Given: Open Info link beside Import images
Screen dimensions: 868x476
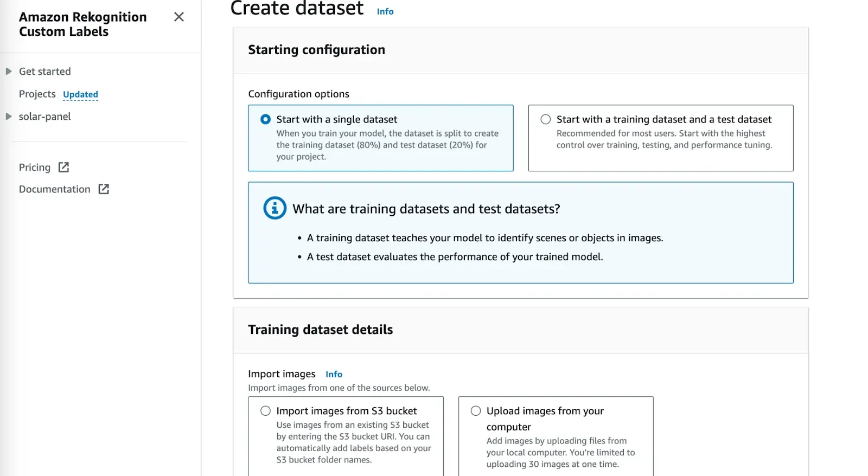Looking at the screenshot, I should click(334, 374).
